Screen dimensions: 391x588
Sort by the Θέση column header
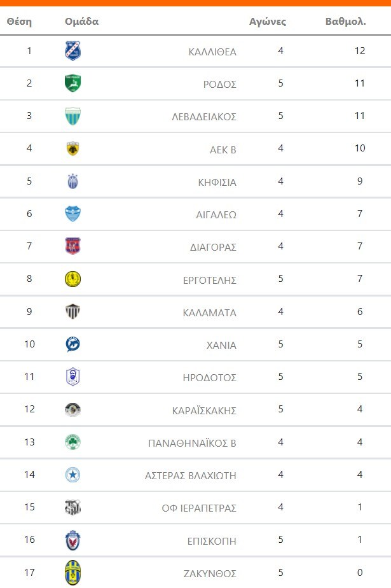tap(19, 22)
